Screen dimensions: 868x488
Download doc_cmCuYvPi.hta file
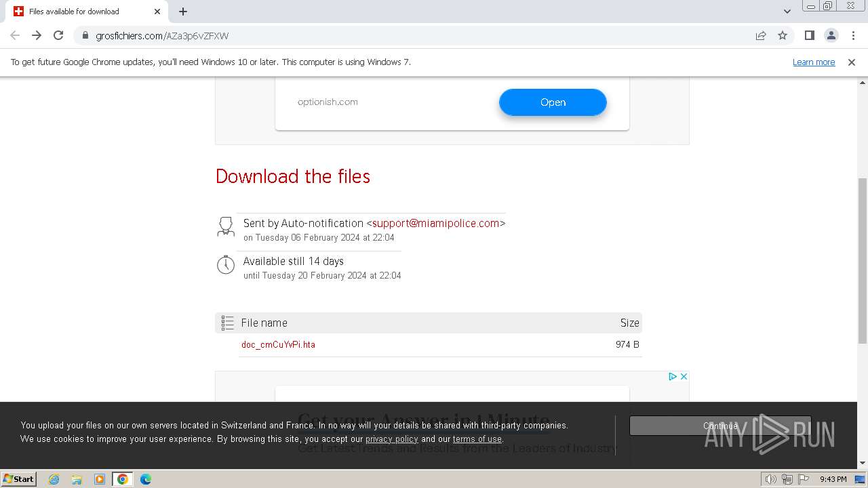(x=278, y=344)
